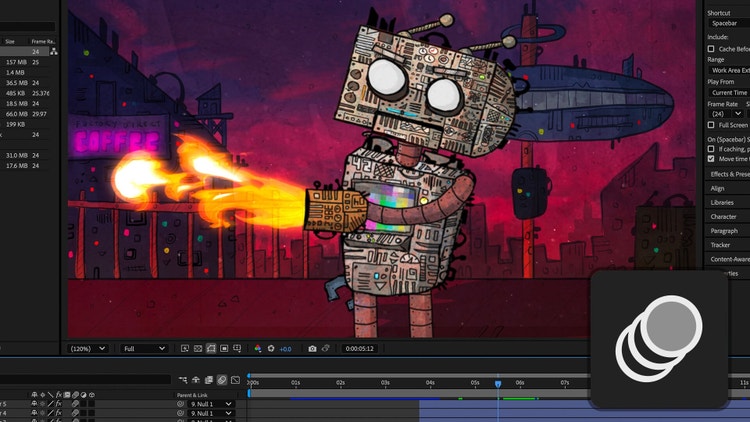Image resolution: width=750 pixels, height=422 pixels.
Task: Open the Fast Previews options icon
Action: coord(185,348)
